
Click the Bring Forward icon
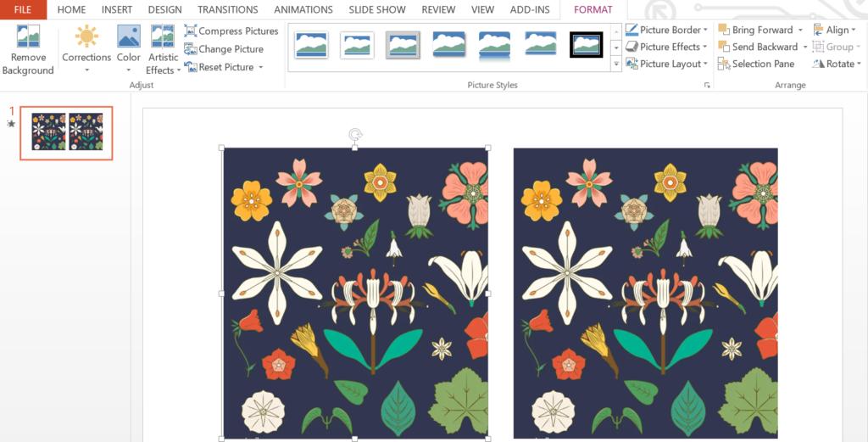[724, 30]
